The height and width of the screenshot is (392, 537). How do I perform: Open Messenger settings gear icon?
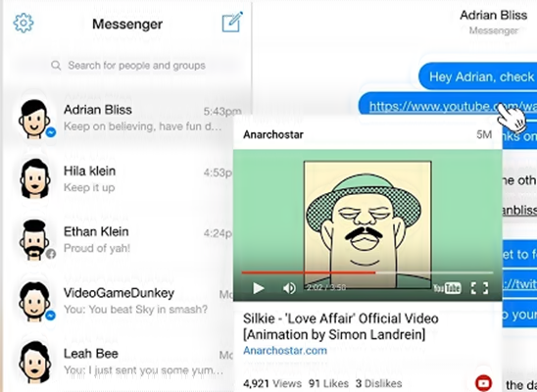point(24,23)
